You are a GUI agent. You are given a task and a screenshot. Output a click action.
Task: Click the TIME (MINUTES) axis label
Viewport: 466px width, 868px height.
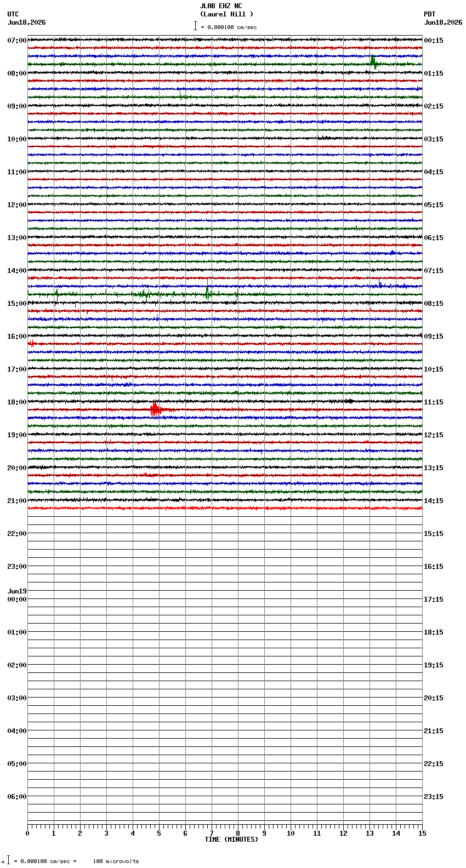[231, 840]
